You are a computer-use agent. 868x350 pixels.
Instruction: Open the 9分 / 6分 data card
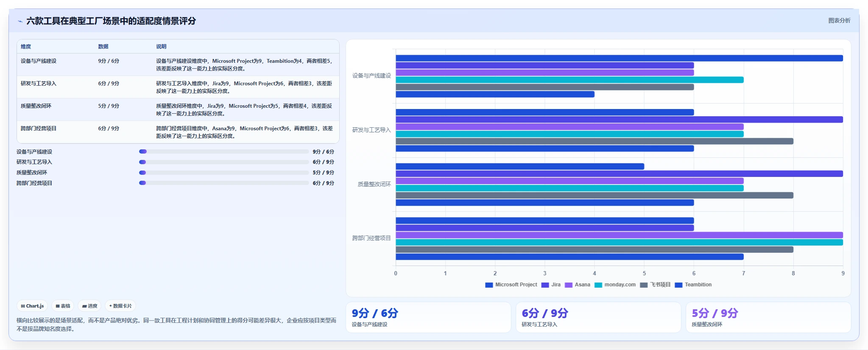tap(428, 317)
